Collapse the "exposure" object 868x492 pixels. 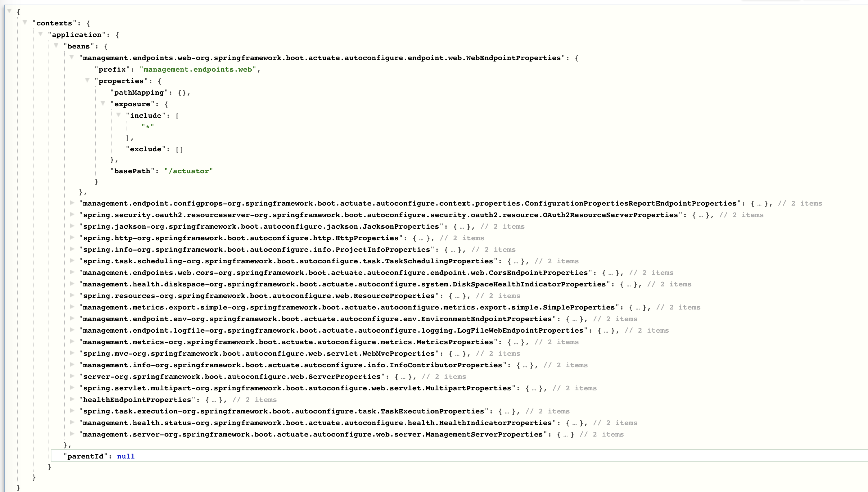(x=103, y=103)
